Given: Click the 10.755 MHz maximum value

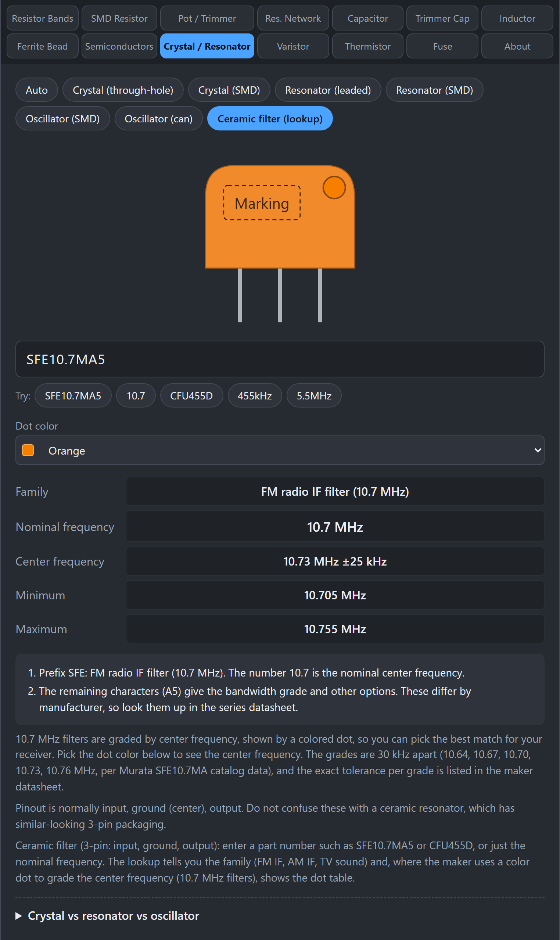Looking at the screenshot, I should 335,629.
